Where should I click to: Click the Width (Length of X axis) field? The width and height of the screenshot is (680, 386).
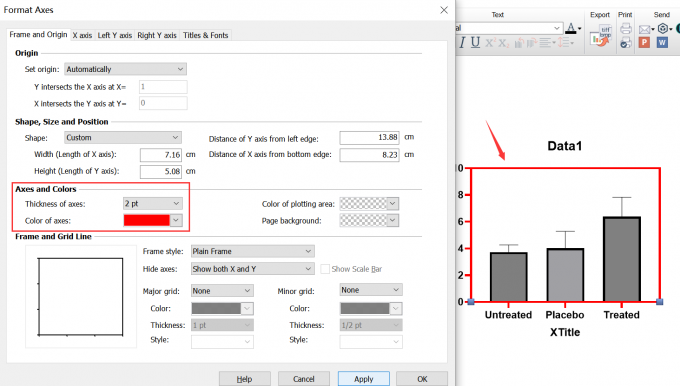point(161,154)
